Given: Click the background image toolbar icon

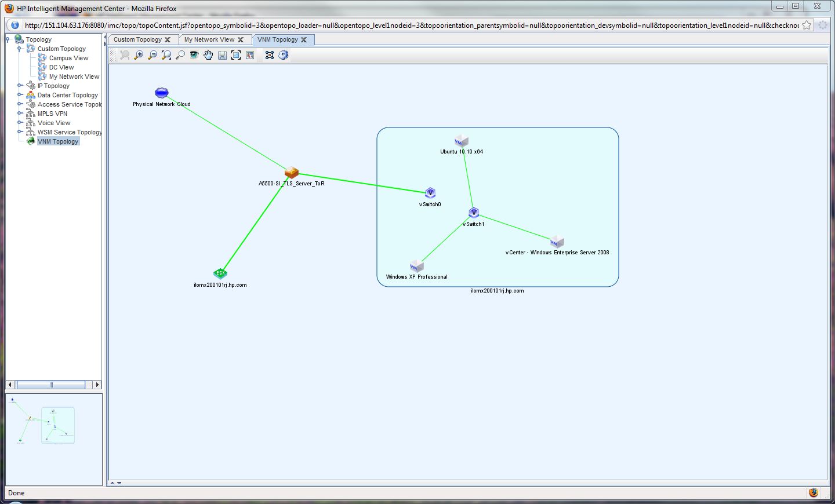Looking at the screenshot, I should (250, 55).
